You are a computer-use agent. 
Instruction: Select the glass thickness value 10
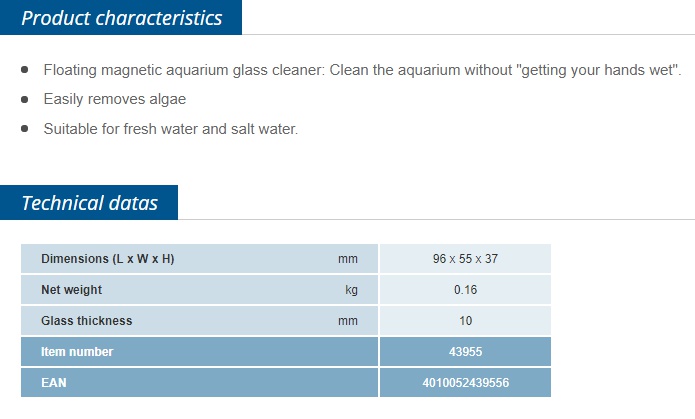(x=465, y=321)
